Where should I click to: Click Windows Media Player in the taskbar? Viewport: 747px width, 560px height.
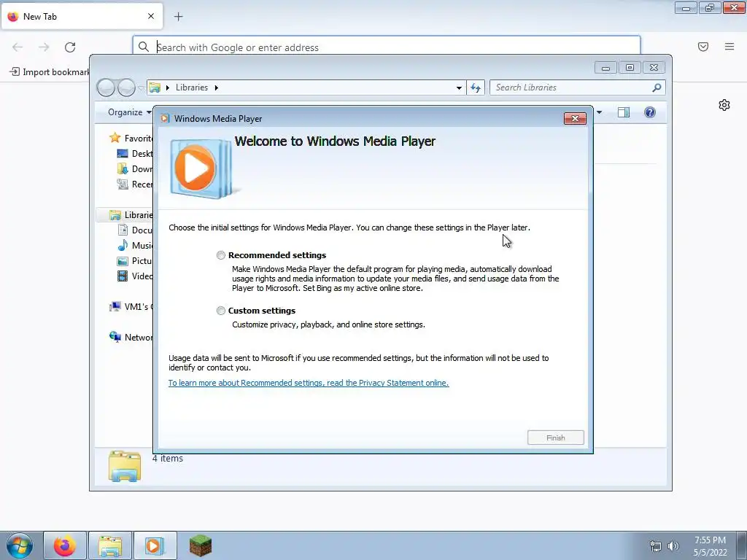[x=155, y=545]
